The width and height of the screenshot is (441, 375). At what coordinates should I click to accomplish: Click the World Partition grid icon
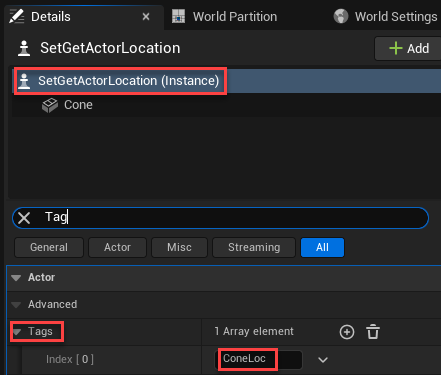pyautogui.click(x=178, y=16)
